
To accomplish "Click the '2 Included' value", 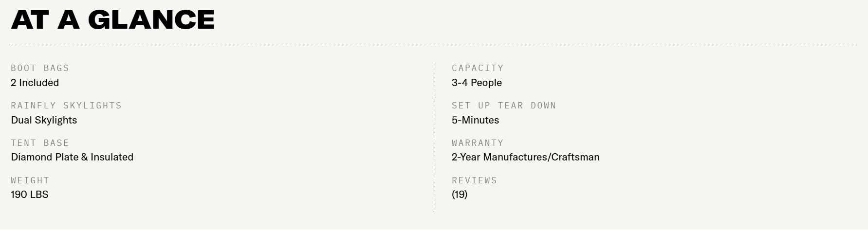I will pos(35,83).
